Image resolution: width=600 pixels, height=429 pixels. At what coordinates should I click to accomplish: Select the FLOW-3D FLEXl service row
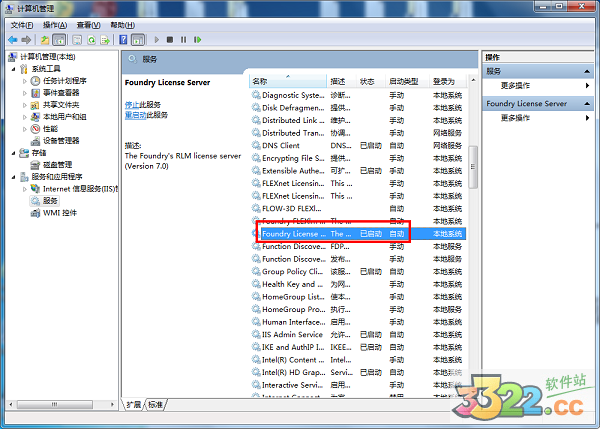tap(359, 209)
